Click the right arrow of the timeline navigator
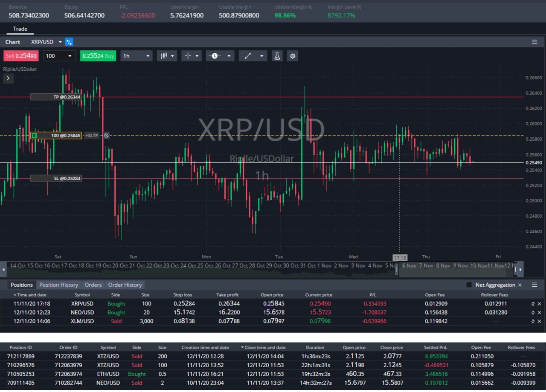Screen dimensions: 546x392 tap(520, 269)
